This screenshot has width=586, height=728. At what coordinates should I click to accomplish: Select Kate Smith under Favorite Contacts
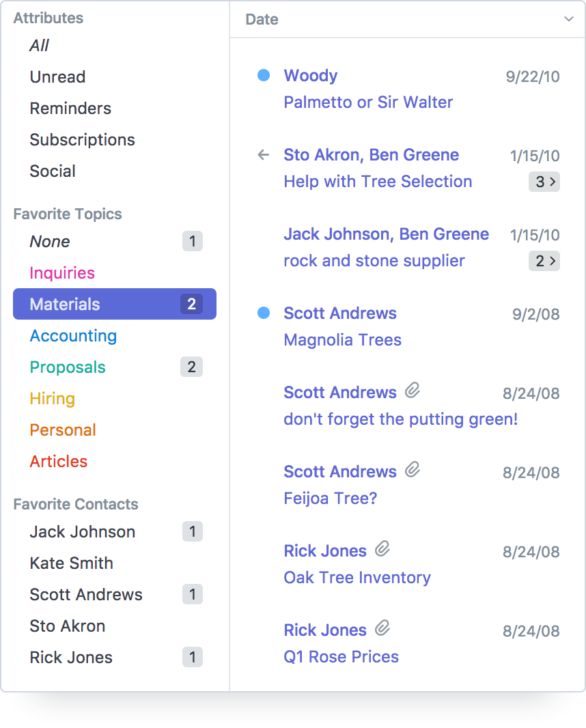(71, 563)
